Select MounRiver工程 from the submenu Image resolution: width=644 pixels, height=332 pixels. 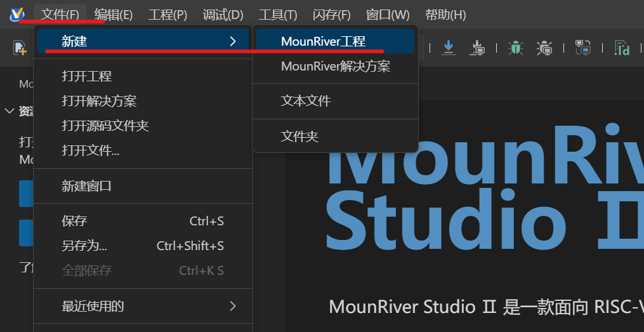(323, 42)
